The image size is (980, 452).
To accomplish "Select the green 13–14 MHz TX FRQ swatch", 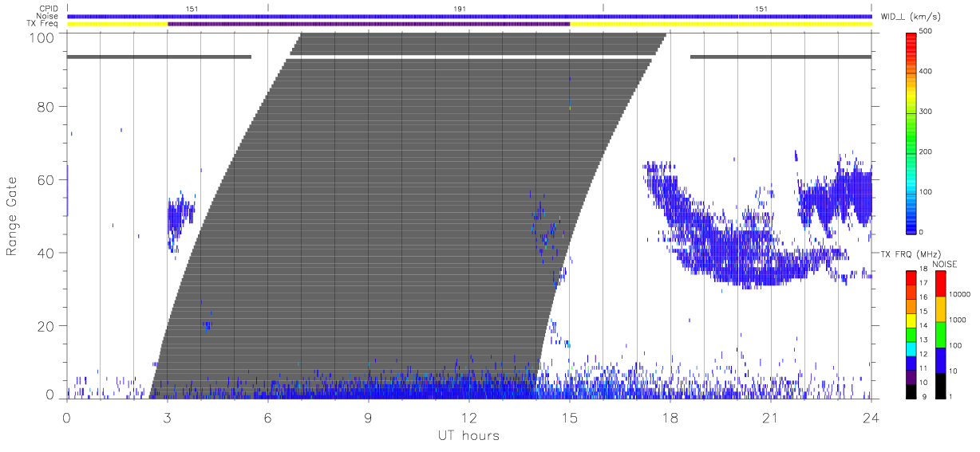I will [x=911, y=333].
